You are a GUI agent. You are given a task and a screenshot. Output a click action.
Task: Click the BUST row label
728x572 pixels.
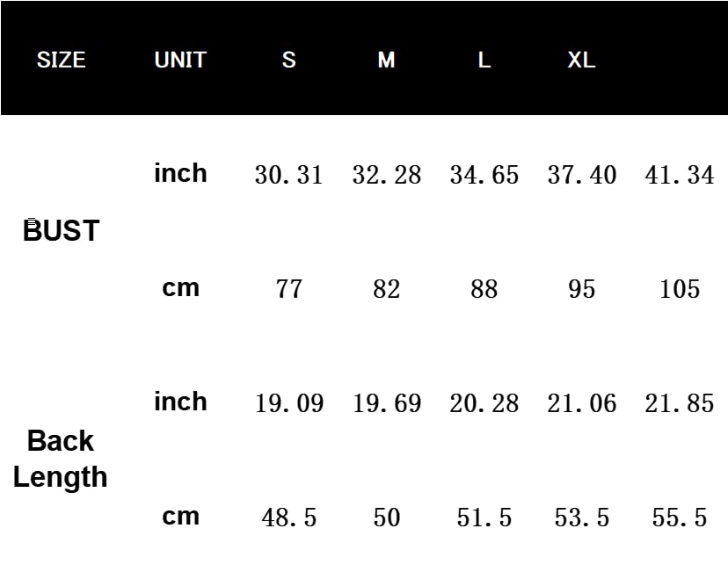tap(61, 230)
